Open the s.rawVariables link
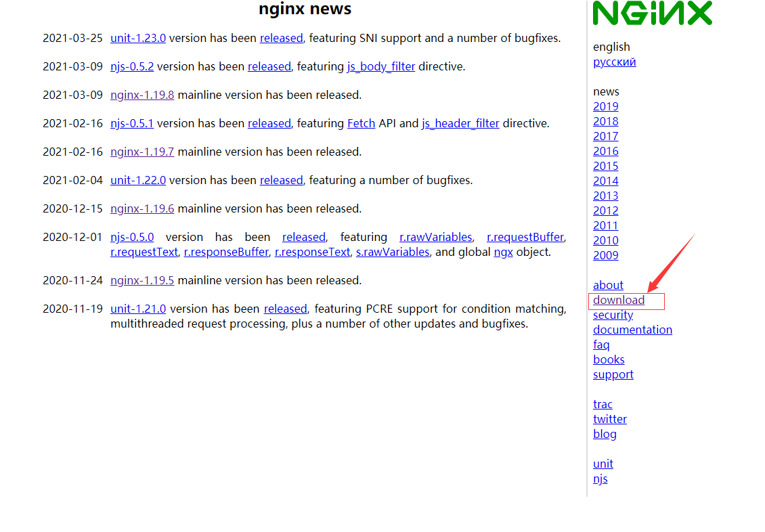Image resolution: width=765 pixels, height=532 pixels. pyautogui.click(x=393, y=252)
